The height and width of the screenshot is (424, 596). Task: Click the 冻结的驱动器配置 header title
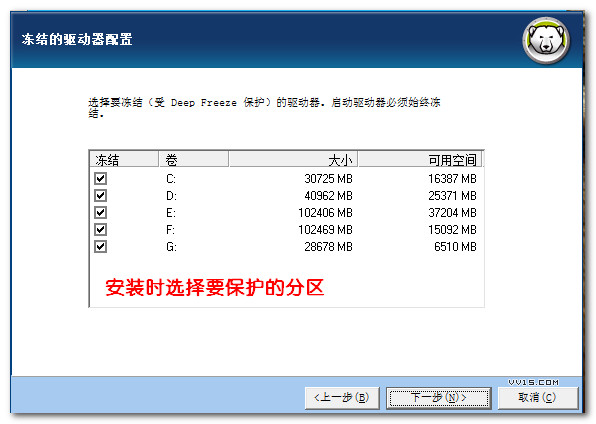click(77, 39)
